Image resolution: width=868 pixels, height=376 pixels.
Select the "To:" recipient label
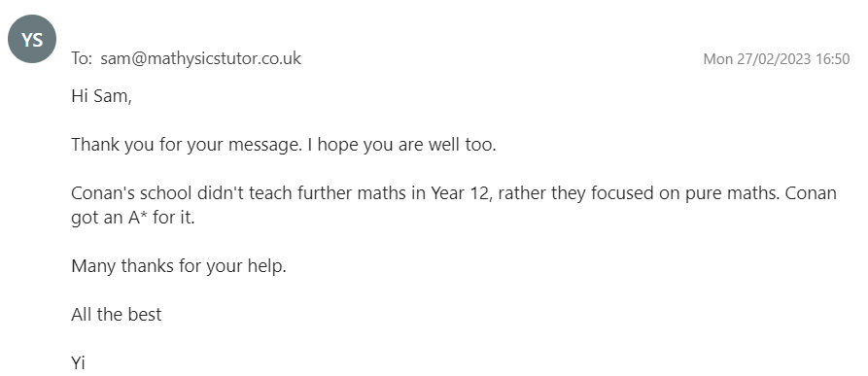82,58
